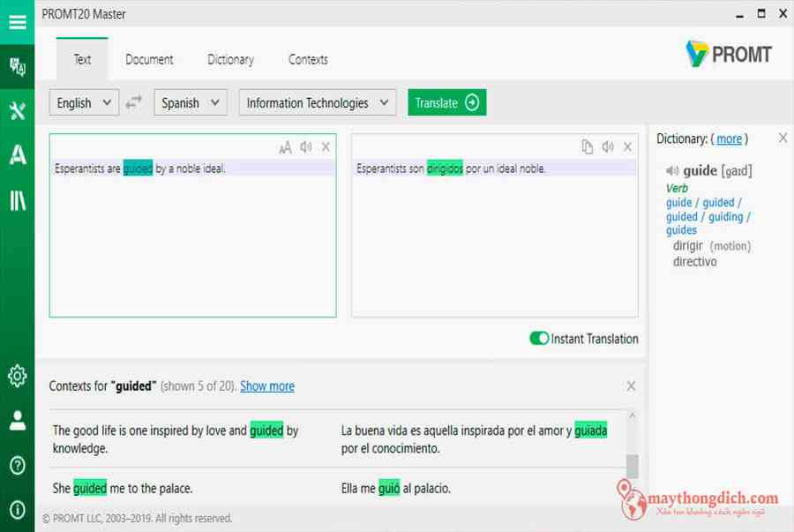Close the Contexts for guided panel
Viewport: 794px width, 532px height.
(631, 386)
